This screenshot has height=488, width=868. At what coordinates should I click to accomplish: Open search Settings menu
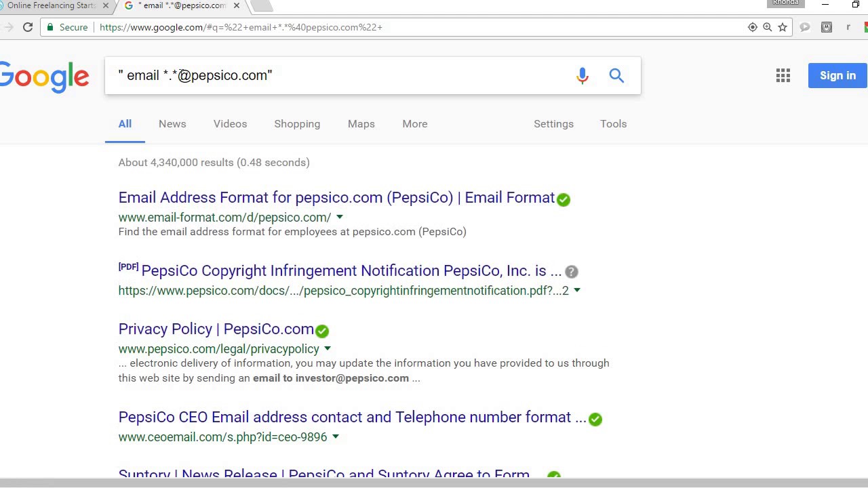pos(553,124)
